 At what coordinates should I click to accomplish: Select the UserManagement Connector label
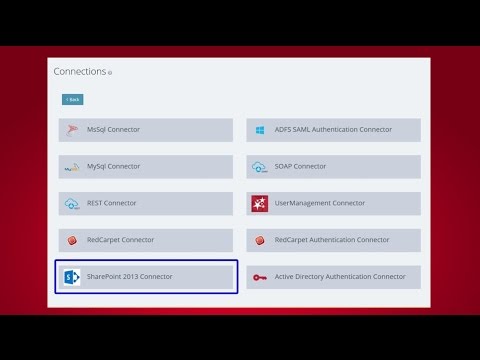[x=320, y=203]
